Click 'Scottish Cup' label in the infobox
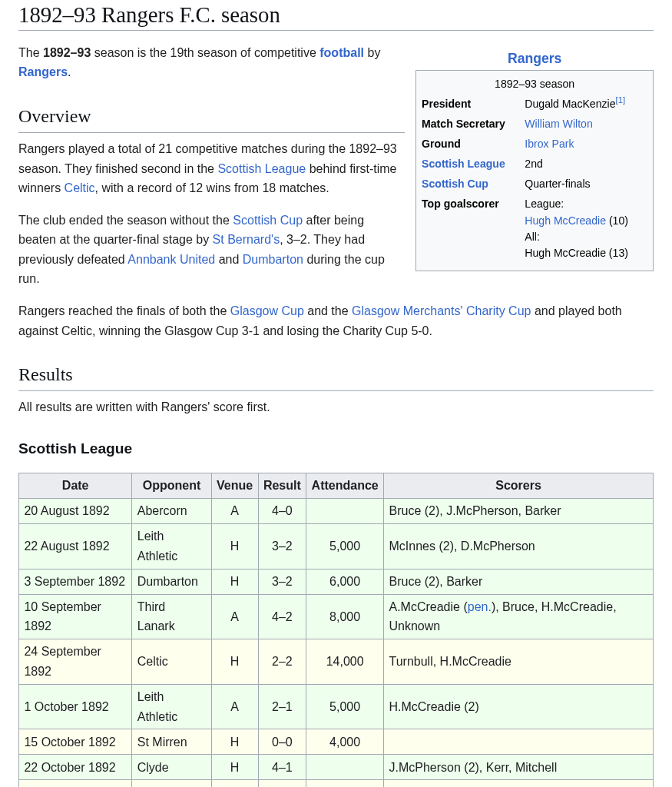The height and width of the screenshot is (787, 672). pos(455,184)
